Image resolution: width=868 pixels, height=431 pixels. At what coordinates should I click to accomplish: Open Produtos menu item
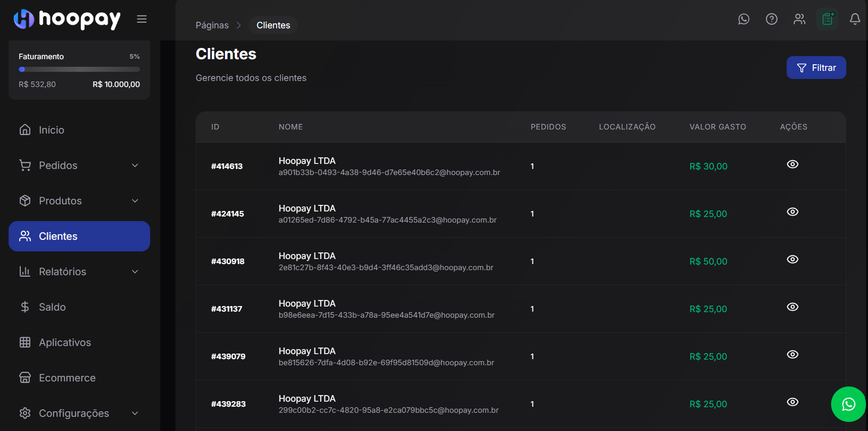[x=79, y=201]
